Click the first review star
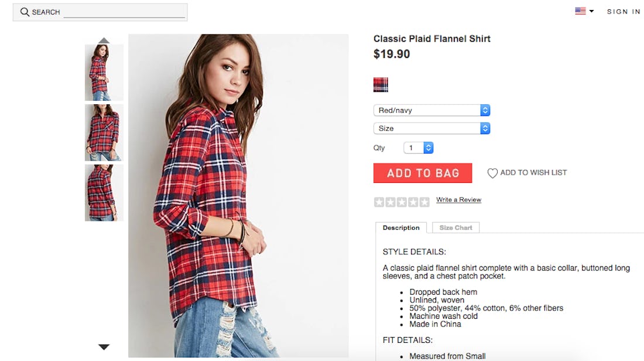The width and height of the screenshot is (644, 361). click(379, 202)
